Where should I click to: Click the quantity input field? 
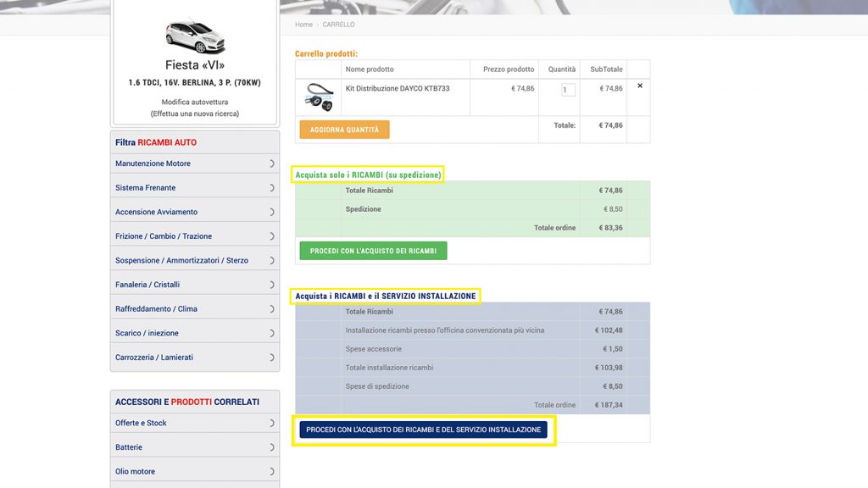[568, 90]
